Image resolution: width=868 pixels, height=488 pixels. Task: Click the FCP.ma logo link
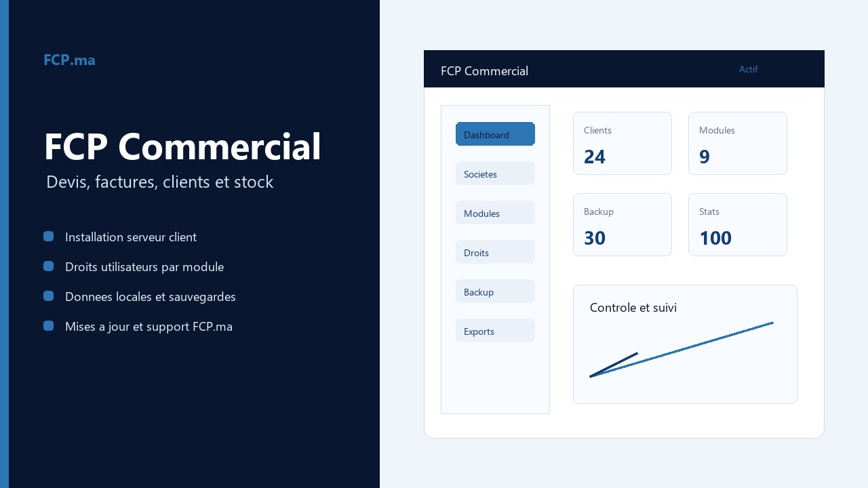[69, 60]
